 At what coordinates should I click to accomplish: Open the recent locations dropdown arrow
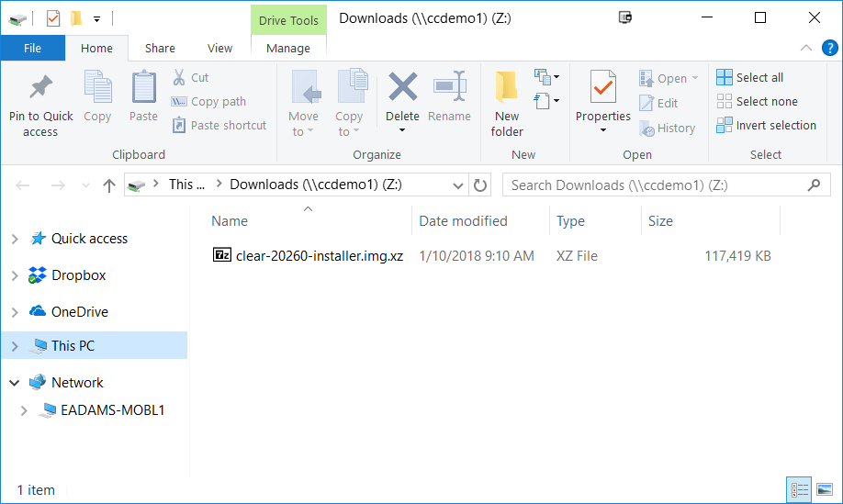85,186
